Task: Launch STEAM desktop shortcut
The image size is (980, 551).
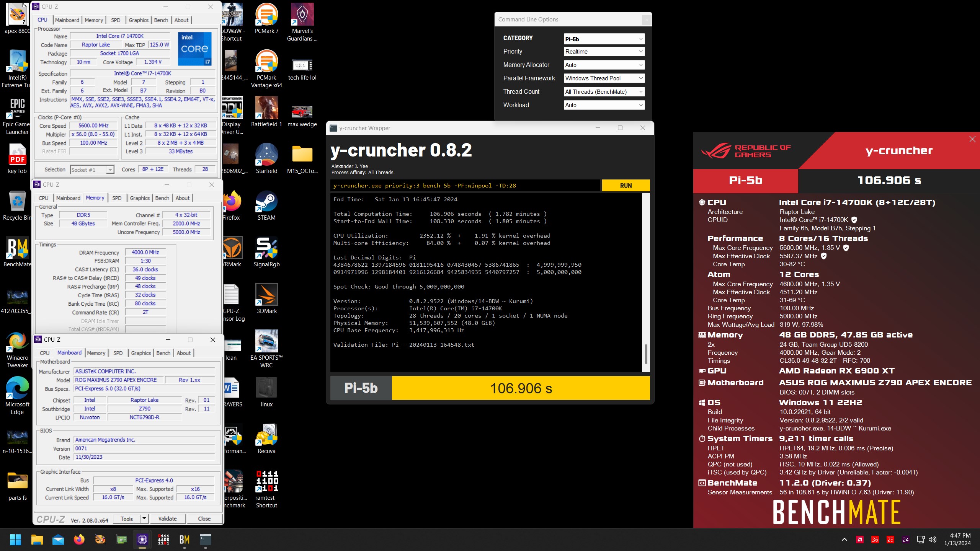Action: pyautogui.click(x=266, y=205)
